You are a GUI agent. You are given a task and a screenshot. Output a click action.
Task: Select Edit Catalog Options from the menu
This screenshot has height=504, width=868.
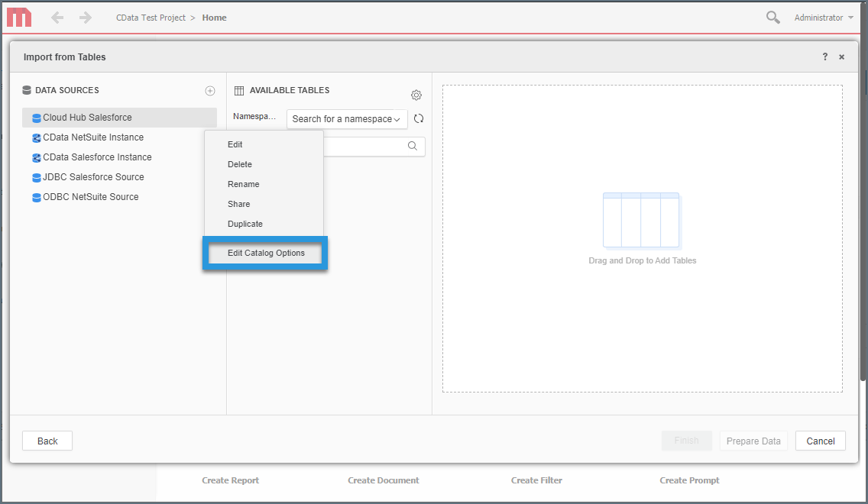265,253
